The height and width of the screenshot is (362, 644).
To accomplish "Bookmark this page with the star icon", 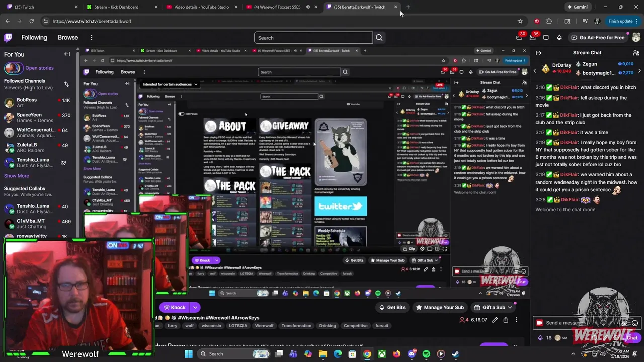I will (x=520, y=21).
